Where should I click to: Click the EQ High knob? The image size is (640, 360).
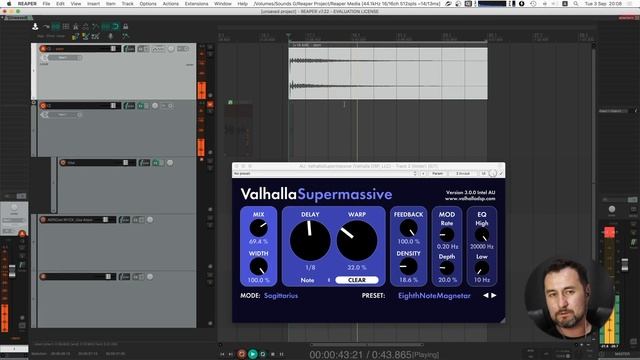482,235
